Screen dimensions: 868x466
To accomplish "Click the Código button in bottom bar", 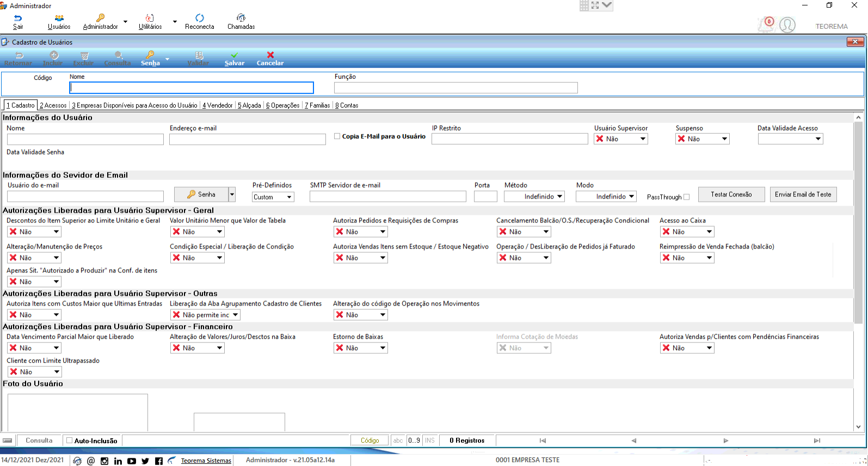I will point(370,441).
